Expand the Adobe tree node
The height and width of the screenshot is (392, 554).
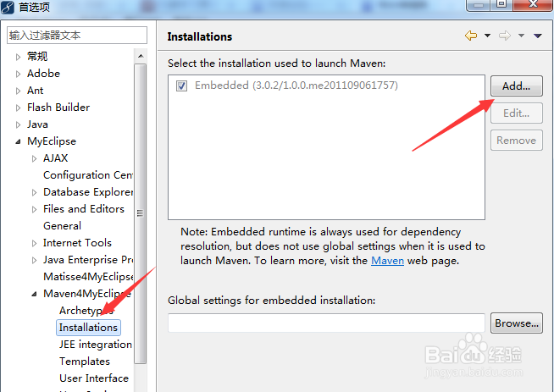(18, 74)
